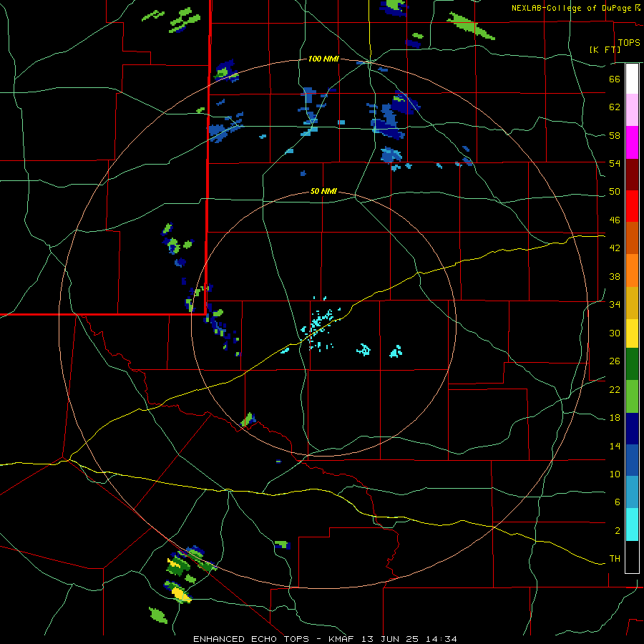Image resolution: width=644 pixels, height=644 pixels.
Task: Click the light blue swatch between 6 and 10
Action: [632, 492]
